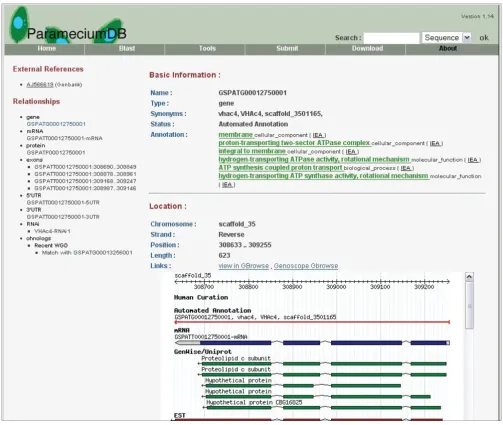This screenshot has width=503, height=425.
Task: Click the red automated annotation gene arrow
Action: 312,322
